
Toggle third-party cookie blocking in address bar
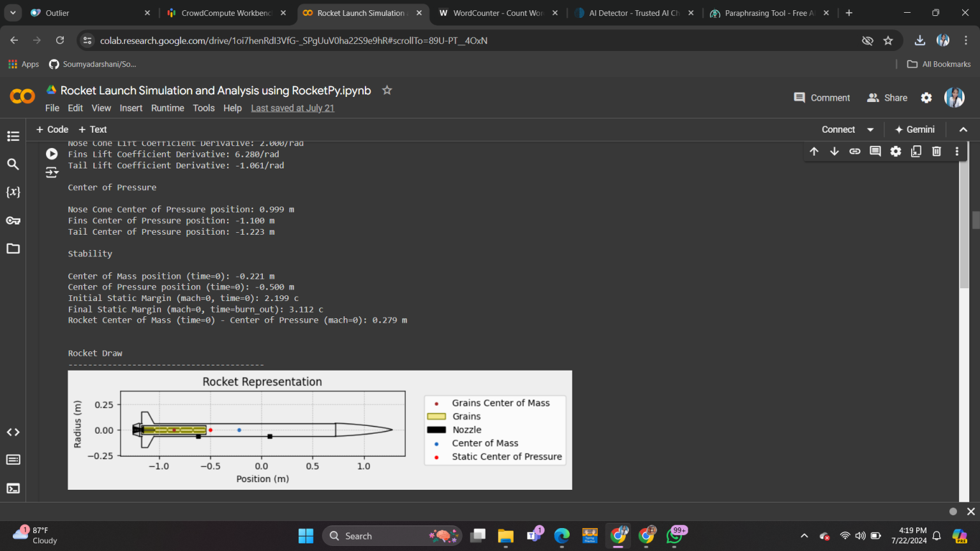(x=868, y=40)
